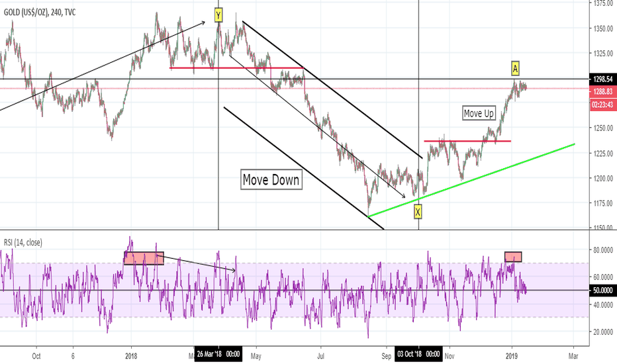The image size is (617, 364).
Task: Select the large red rectangle on RSI near 2018
Action: click(144, 258)
